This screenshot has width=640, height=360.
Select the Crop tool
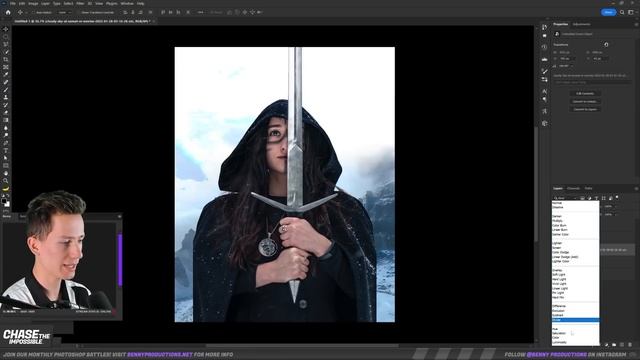(6, 60)
